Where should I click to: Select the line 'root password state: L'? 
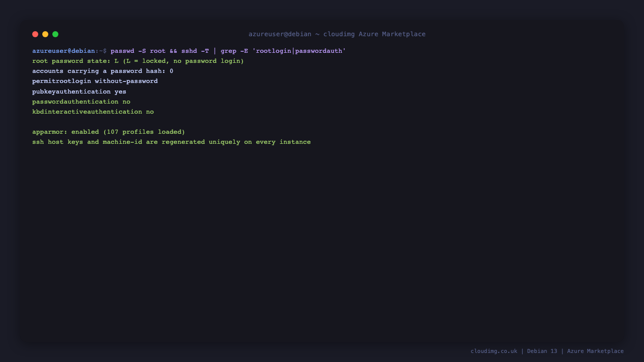point(138,61)
